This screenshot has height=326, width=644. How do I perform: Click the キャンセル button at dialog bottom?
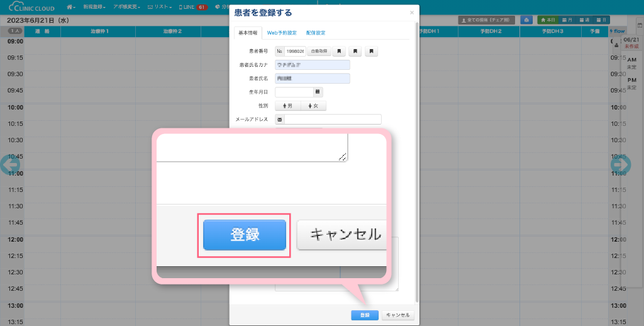397,315
